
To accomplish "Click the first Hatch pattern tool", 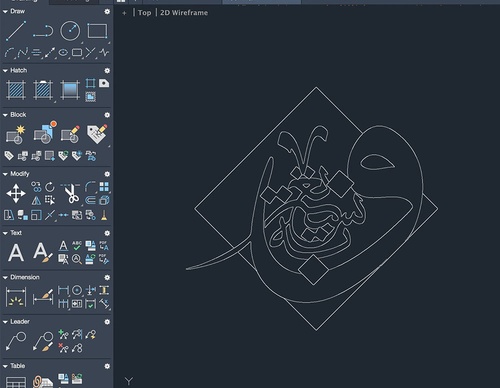I will click(x=16, y=90).
